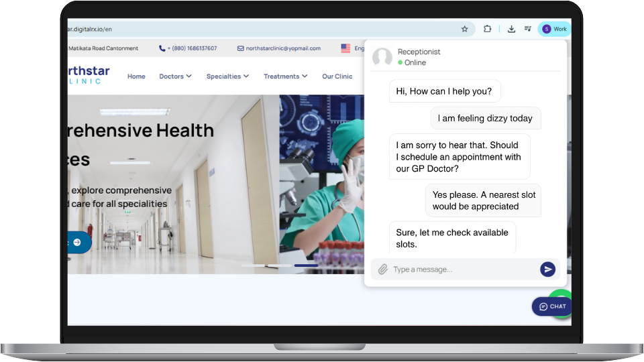Screen dimensions: 644x362
Task: Open the Treatments dropdown menu
Action: pos(285,76)
